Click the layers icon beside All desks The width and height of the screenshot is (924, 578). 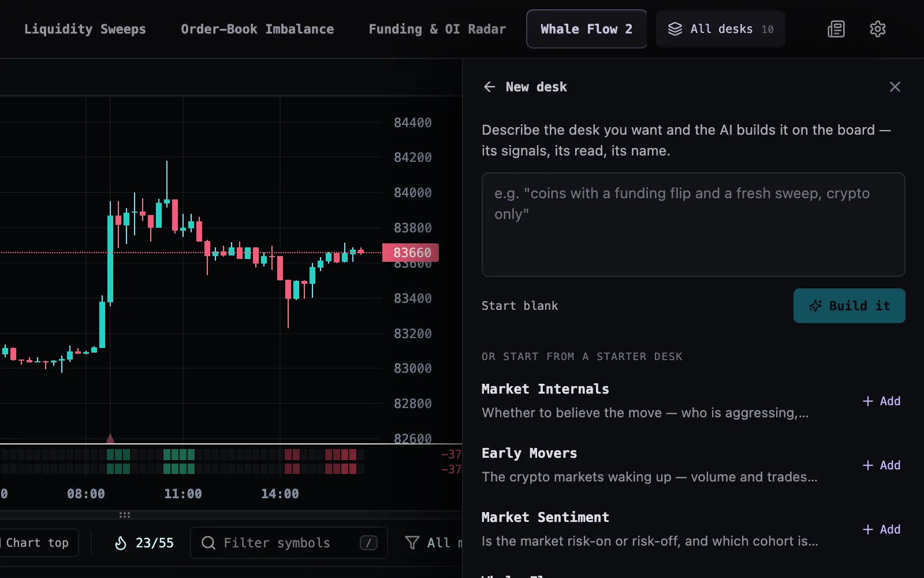(x=675, y=29)
